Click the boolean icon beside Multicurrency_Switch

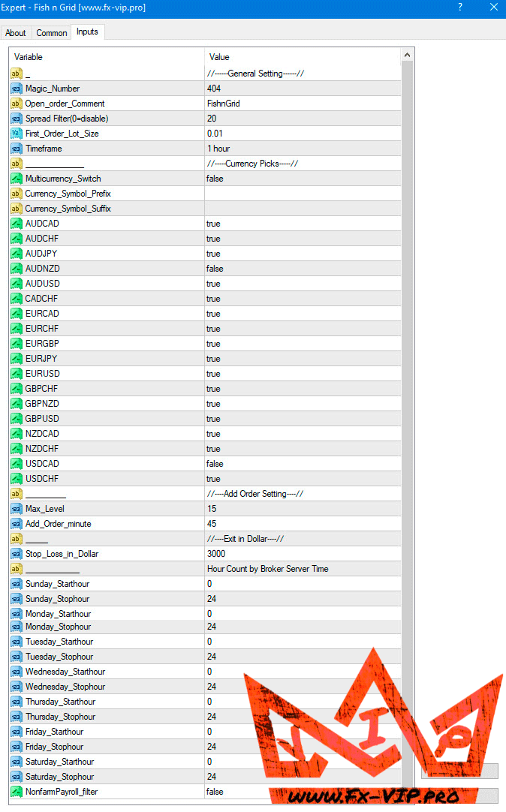coord(16,179)
